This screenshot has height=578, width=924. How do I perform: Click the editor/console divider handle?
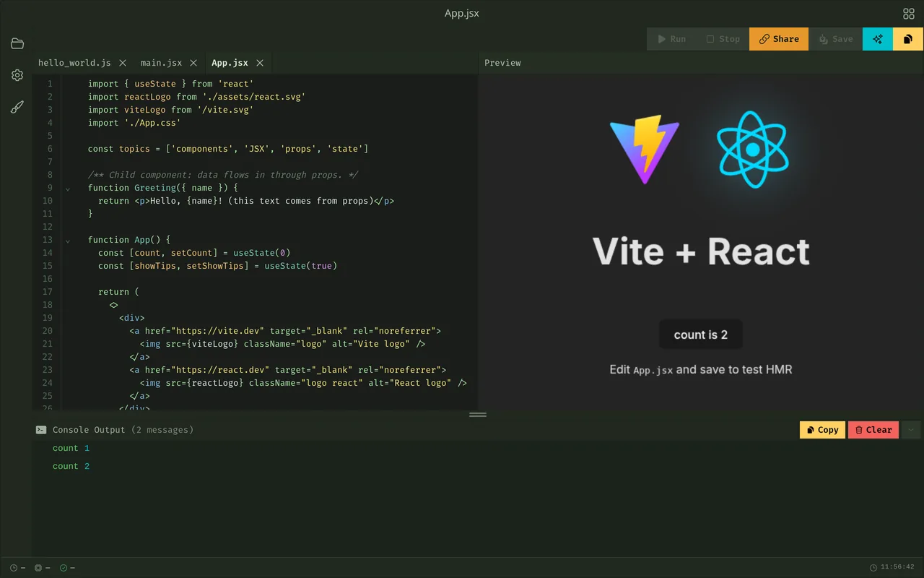[x=478, y=415]
